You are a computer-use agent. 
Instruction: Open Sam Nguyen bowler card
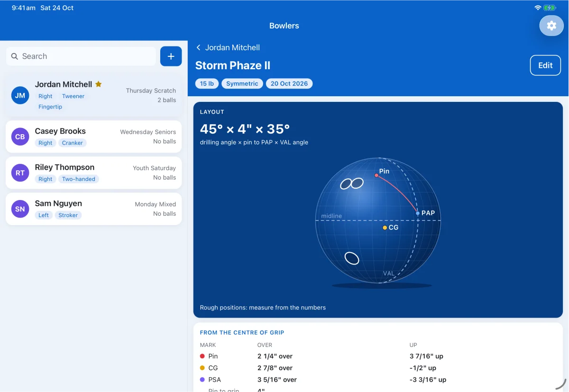pos(94,209)
